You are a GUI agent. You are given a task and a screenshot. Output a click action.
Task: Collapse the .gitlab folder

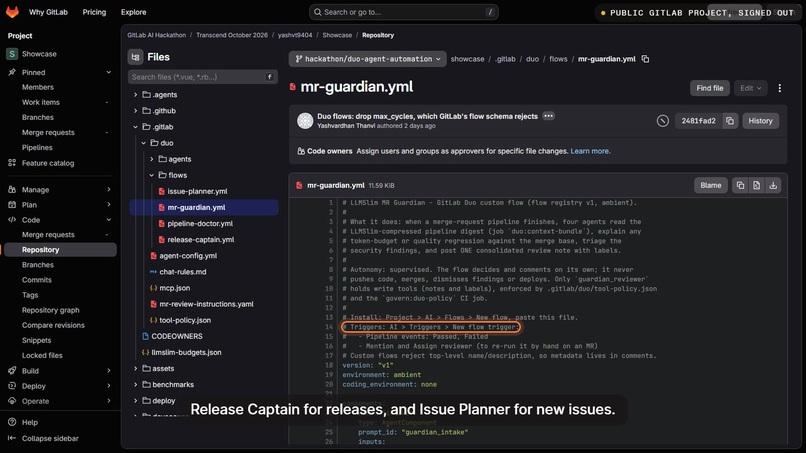tap(135, 127)
